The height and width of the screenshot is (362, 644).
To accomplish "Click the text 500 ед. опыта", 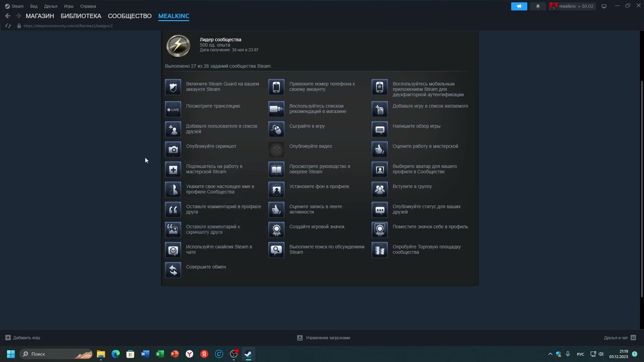I will point(215,45).
